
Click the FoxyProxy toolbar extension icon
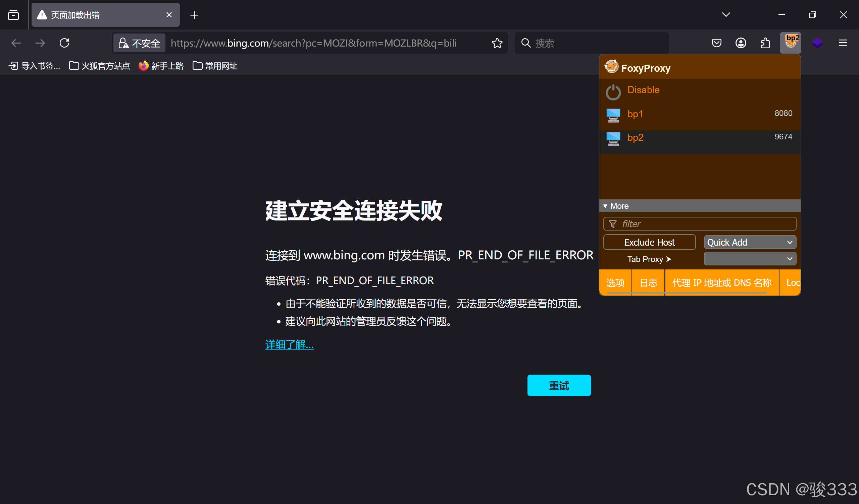(x=790, y=43)
